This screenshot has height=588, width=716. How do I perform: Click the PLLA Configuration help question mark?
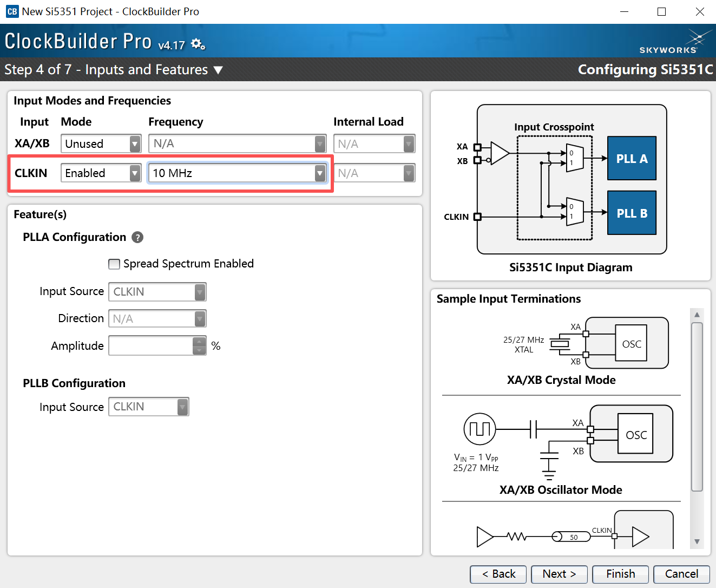pyautogui.click(x=137, y=237)
